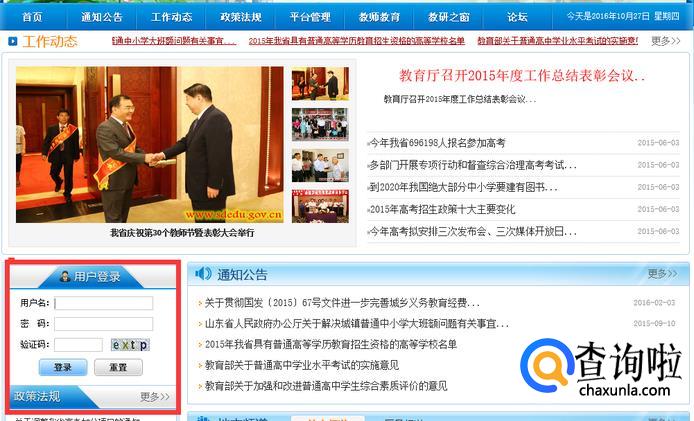
Task: Open the 首页 navigation menu item
Action: coord(32,17)
